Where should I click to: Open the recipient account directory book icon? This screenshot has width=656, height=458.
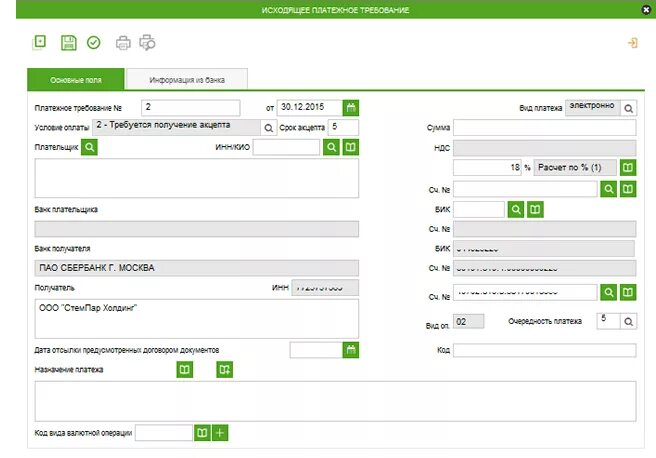click(628, 292)
